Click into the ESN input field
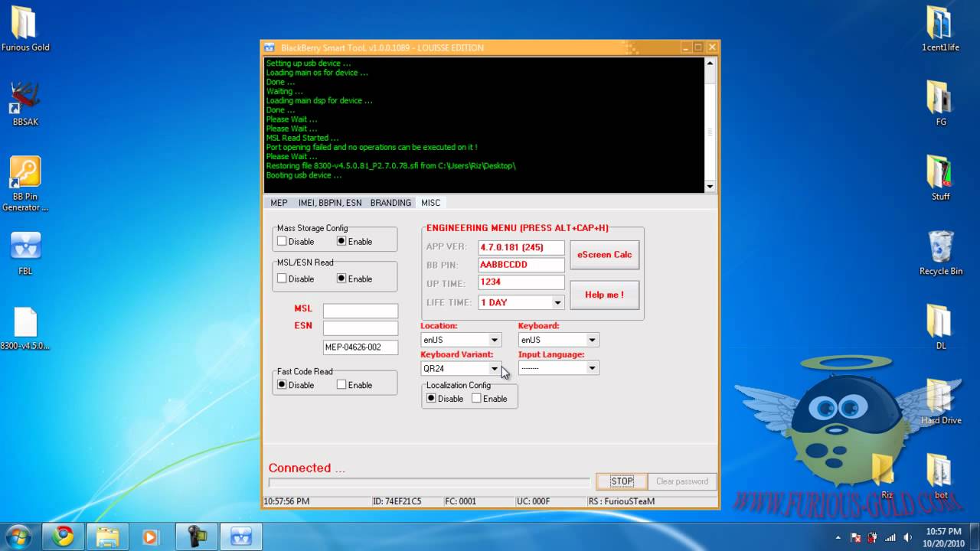 coord(361,328)
